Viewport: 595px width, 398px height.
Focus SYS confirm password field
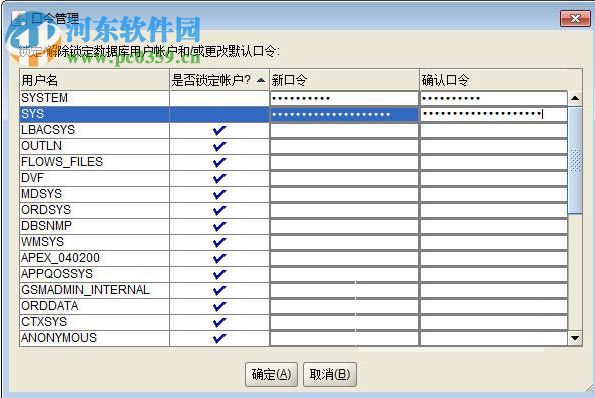(x=494, y=115)
